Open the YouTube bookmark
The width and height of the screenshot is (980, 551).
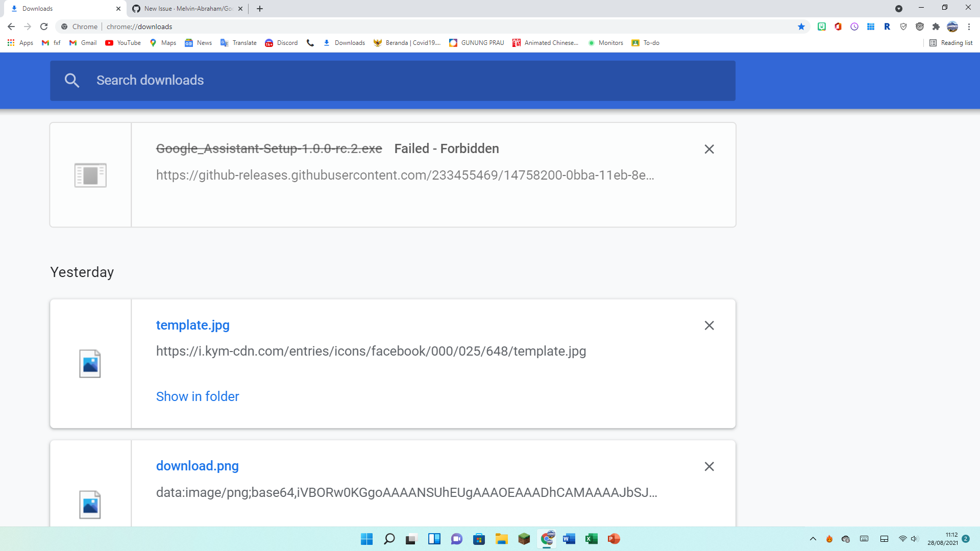(123, 43)
